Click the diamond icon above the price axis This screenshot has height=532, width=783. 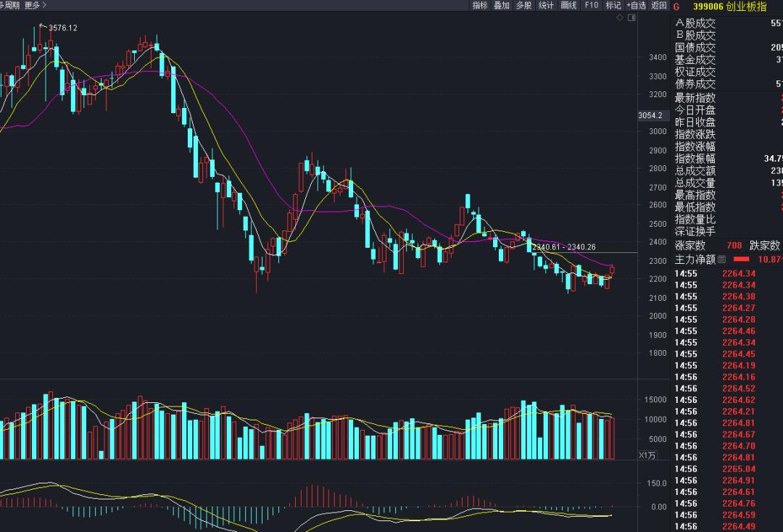coord(621,17)
